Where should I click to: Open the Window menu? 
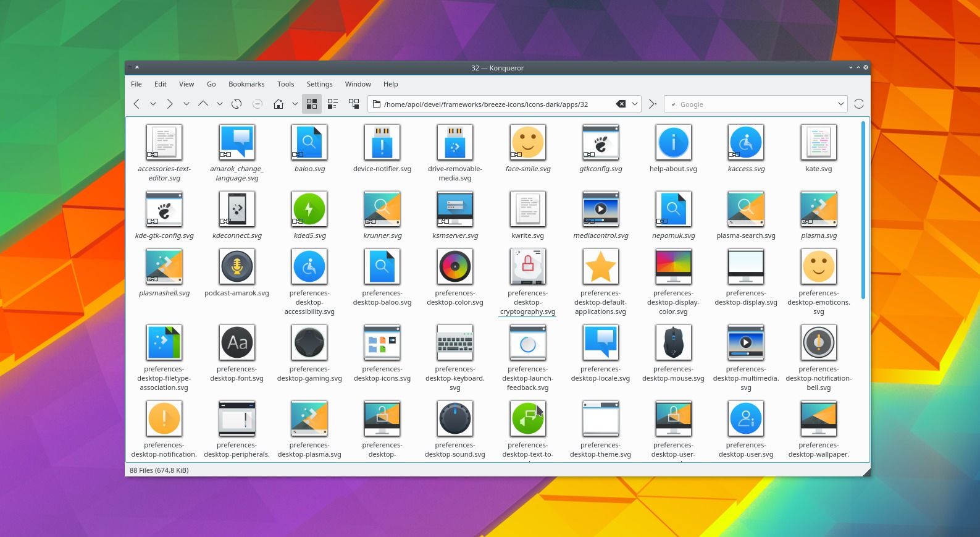coord(358,84)
